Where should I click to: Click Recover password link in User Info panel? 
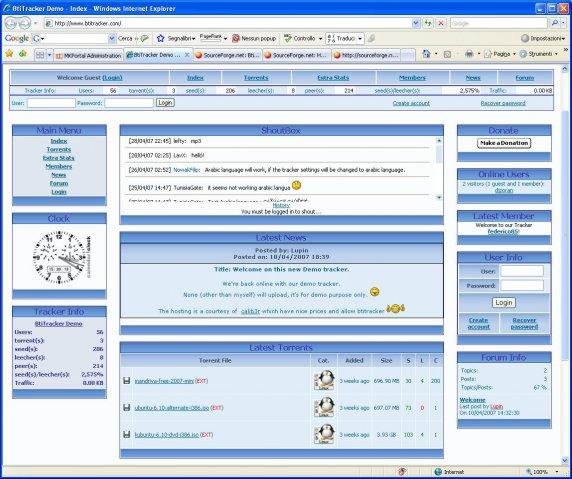524,324
